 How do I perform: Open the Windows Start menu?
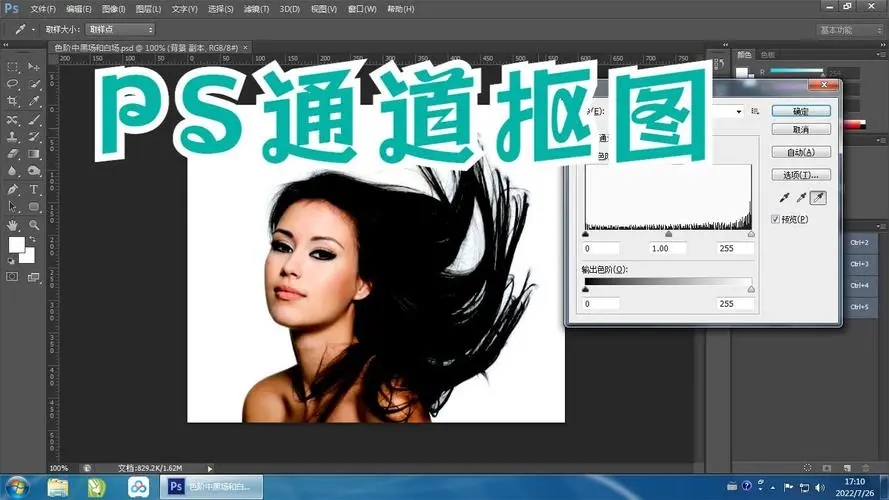16,487
